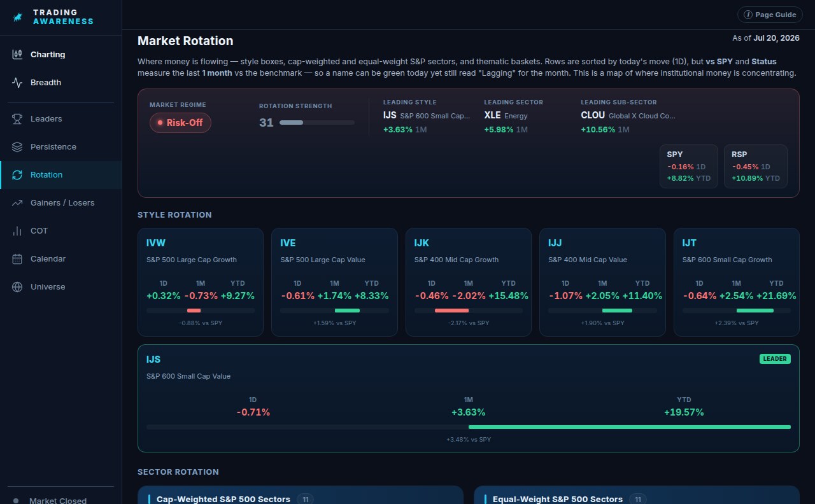The height and width of the screenshot is (504, 815).
Task: Click the Leaders trophy icon
Action: point(17,119)
